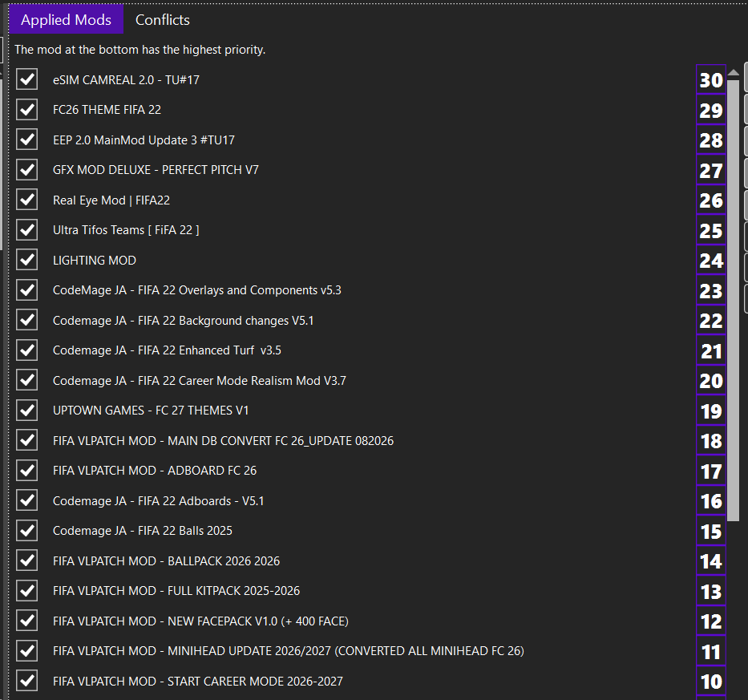748x700 pixels.
Task: Click the mod list vertical scrollbar thumb
Action: (x=734, y=300)
